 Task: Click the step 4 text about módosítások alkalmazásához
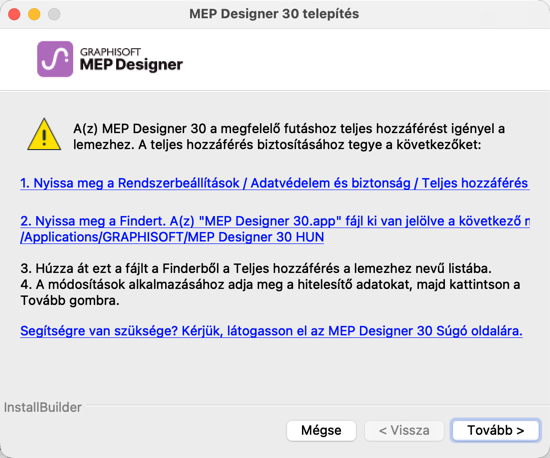tap(270, 292)
